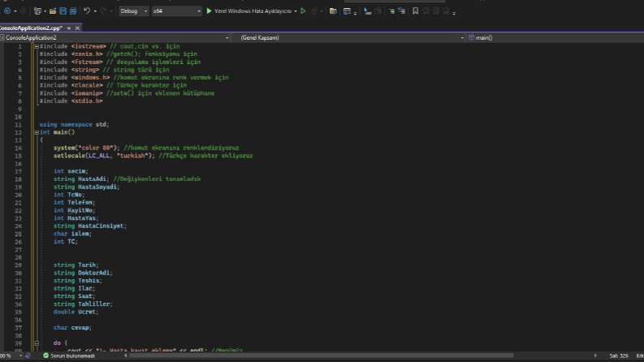
Task: Click the 'string HastaAdi;' declaration
Action: click(81, 179)
